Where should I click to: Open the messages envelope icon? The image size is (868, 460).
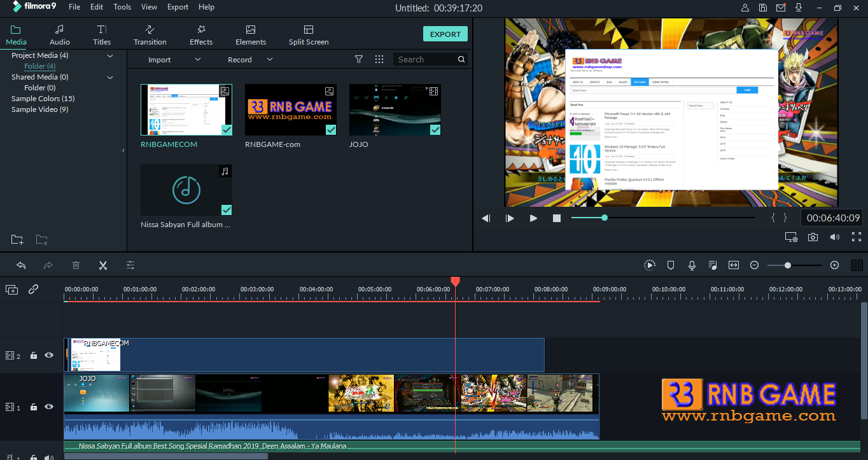781,8
